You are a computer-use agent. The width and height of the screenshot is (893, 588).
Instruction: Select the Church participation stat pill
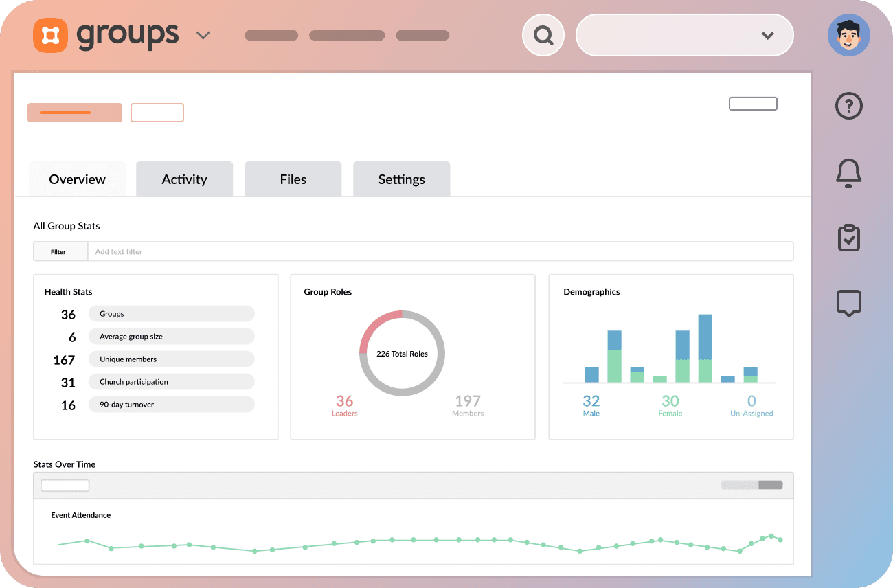171,381
